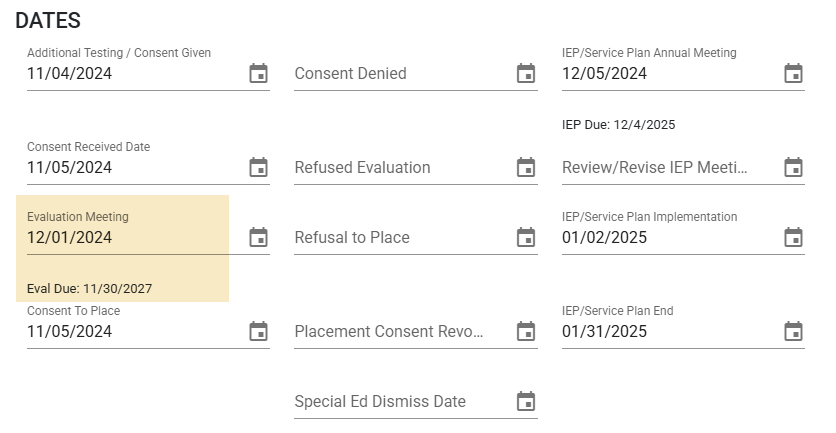Open calendar for Evaluation Meeting date
The width and height of the screenshot is (836, 433).
(259, 238)
